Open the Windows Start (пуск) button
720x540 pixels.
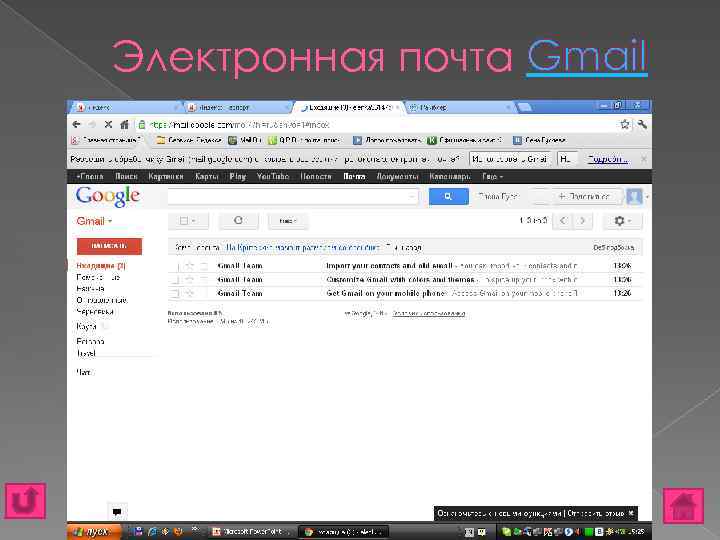tap(94, 532)
